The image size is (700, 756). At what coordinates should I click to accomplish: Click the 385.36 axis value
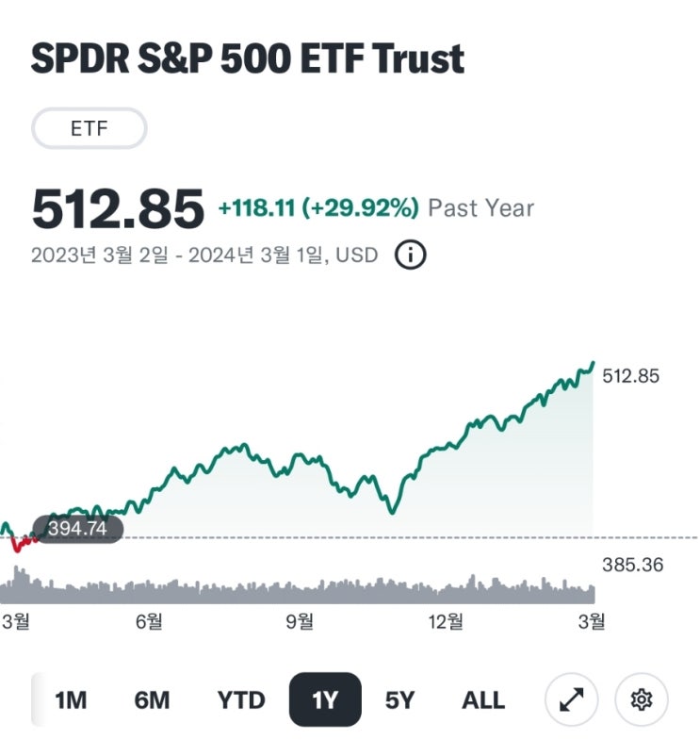631,566
